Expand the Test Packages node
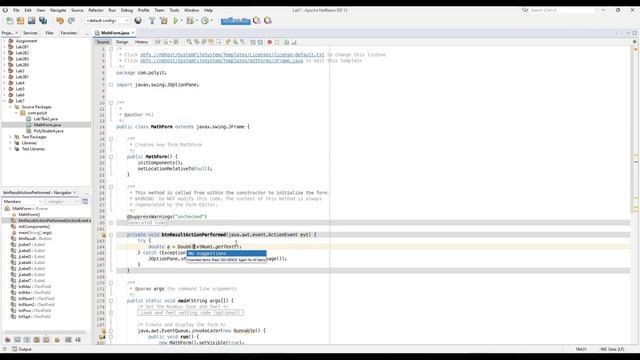This screenshot has height=360, width=640. [10, 137]
